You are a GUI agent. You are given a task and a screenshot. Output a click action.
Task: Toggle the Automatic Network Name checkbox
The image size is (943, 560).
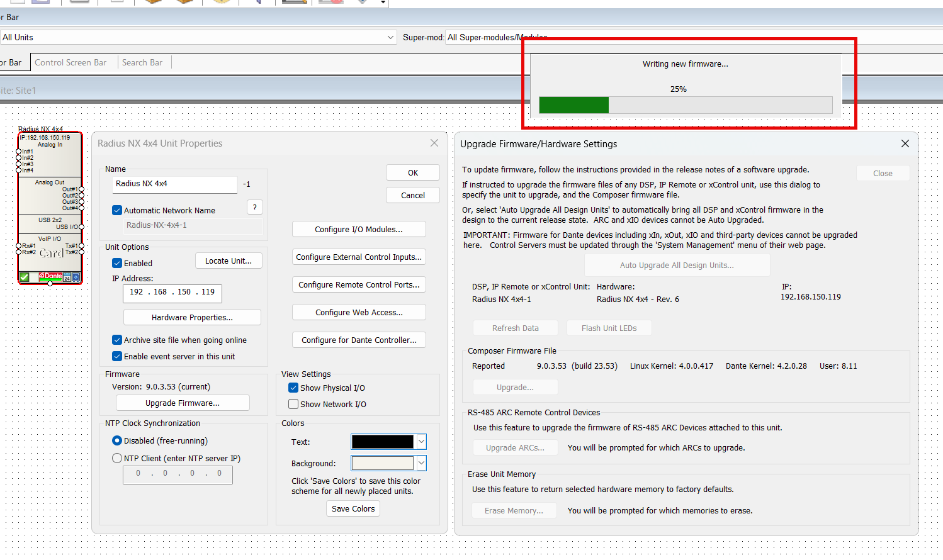[117, 210]
